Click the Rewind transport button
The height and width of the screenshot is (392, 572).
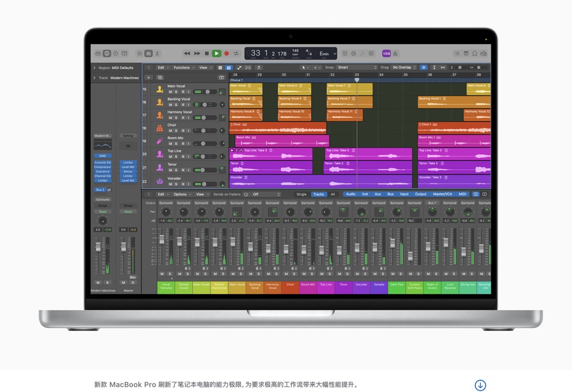pos(187,54)
